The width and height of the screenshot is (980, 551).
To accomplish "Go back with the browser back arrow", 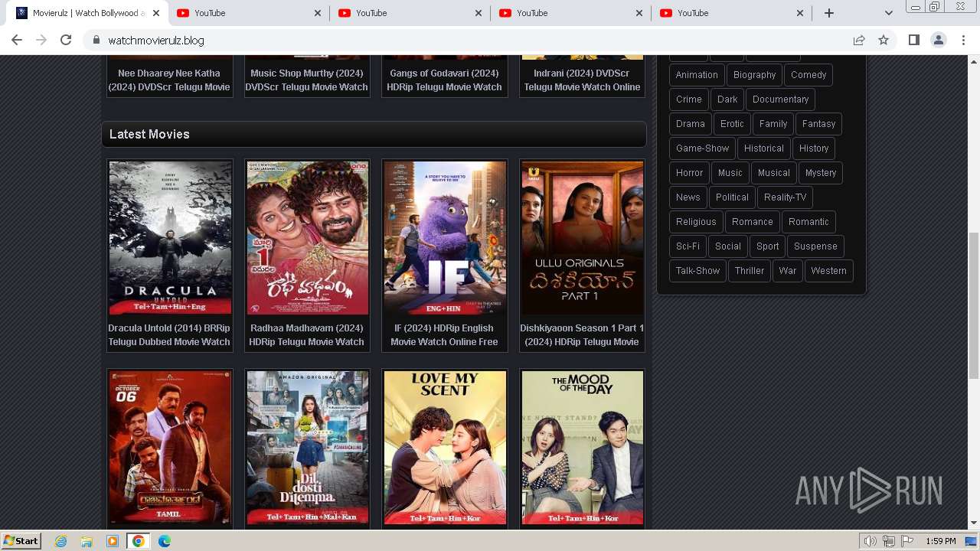I will click(17, 40).
